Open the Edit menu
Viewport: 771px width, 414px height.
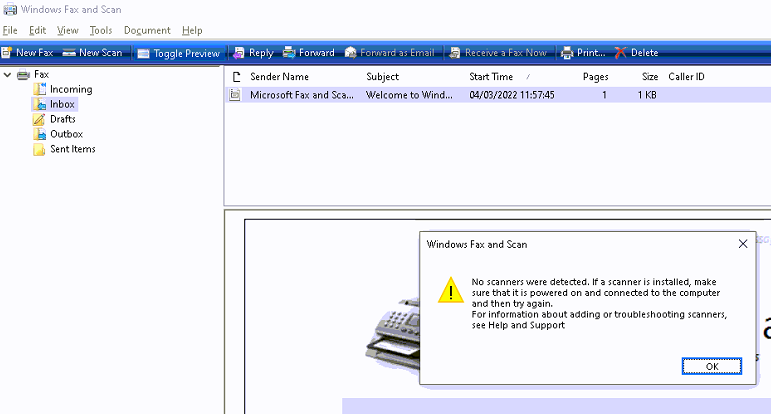(37, 30)
